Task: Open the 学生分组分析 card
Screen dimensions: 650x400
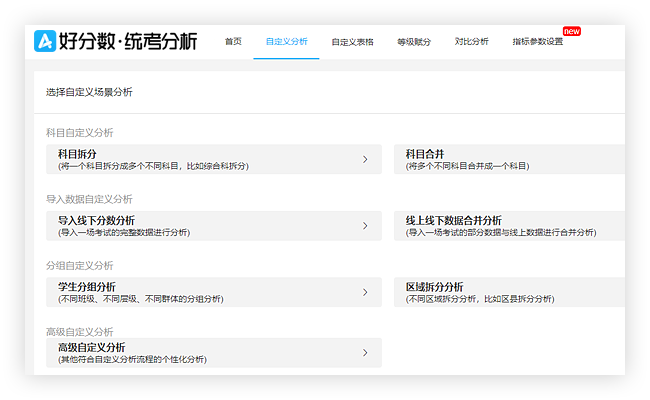Action: point(200,292)
